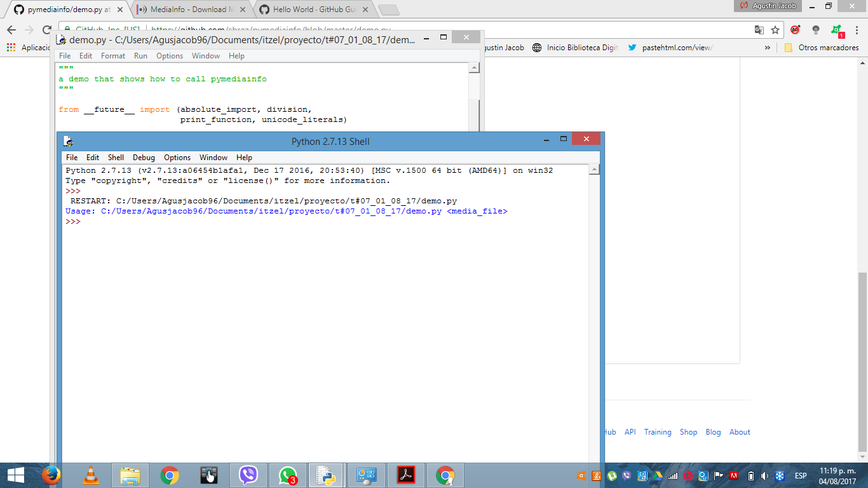Screen dimensions: 868x488
Task: Open the About link in the GitHub footer
Action: (x=739, y=432)
